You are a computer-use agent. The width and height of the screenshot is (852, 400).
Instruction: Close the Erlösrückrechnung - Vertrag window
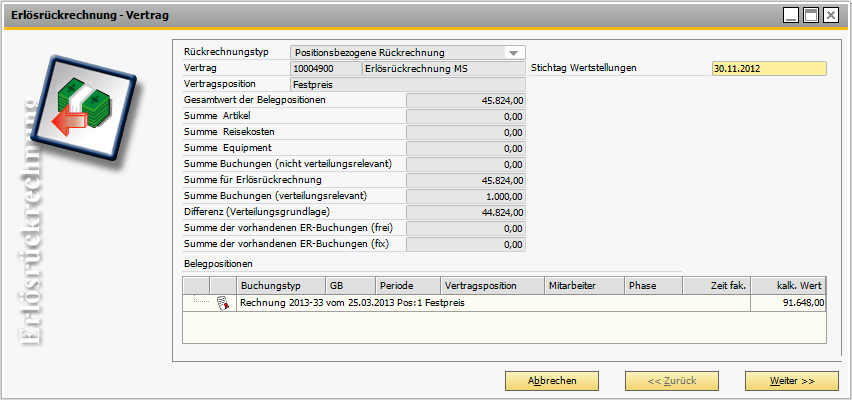click(x=831, y=15)
